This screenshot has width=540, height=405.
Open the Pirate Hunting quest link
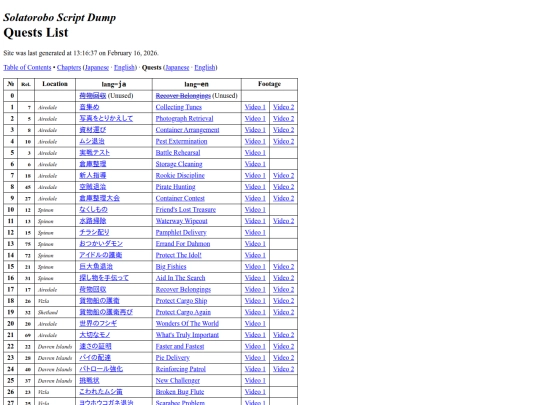[x=175, y=187]
